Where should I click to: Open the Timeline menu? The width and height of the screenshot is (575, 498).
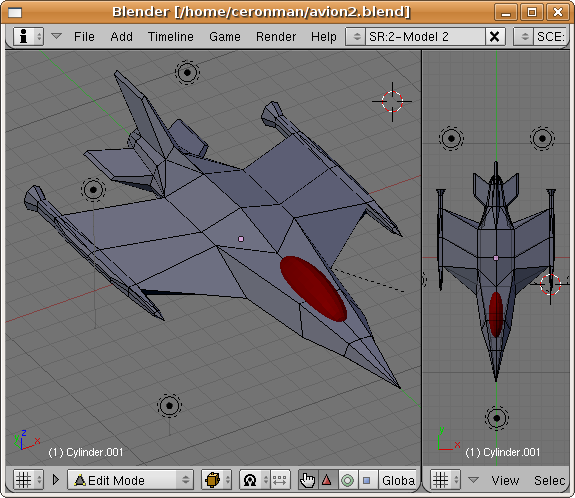pos(171,37)
